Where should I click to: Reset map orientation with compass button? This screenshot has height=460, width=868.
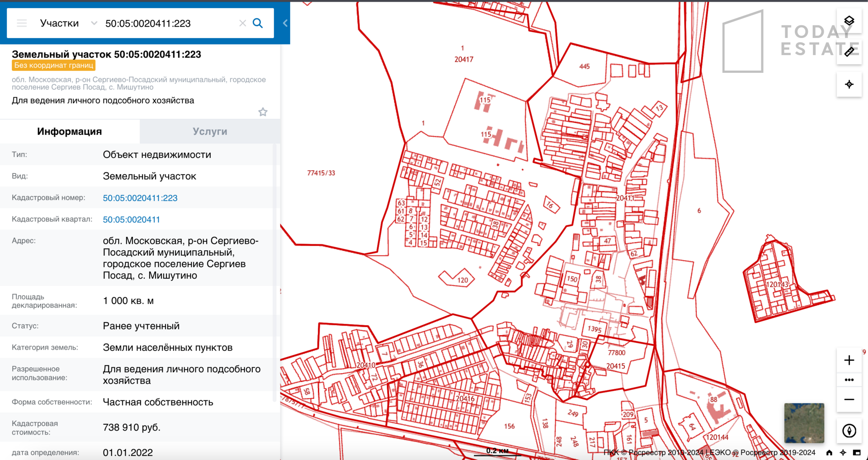[849, 431]
